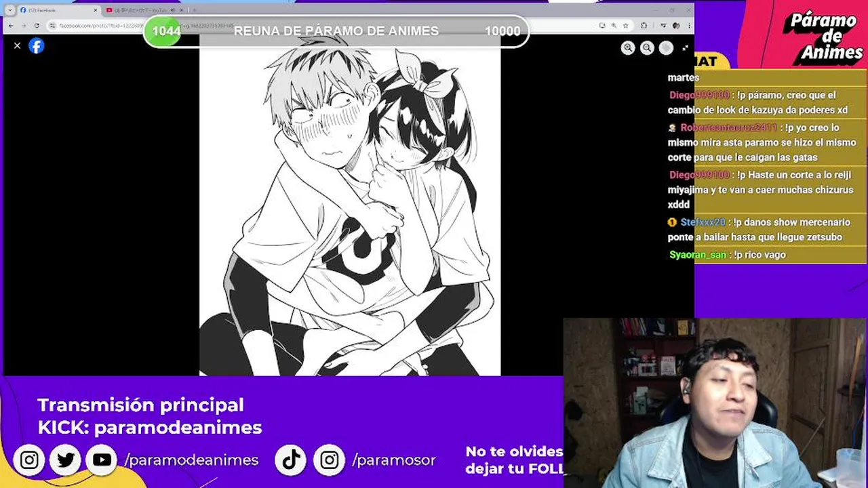Go back to the previous page

[11, 26]
